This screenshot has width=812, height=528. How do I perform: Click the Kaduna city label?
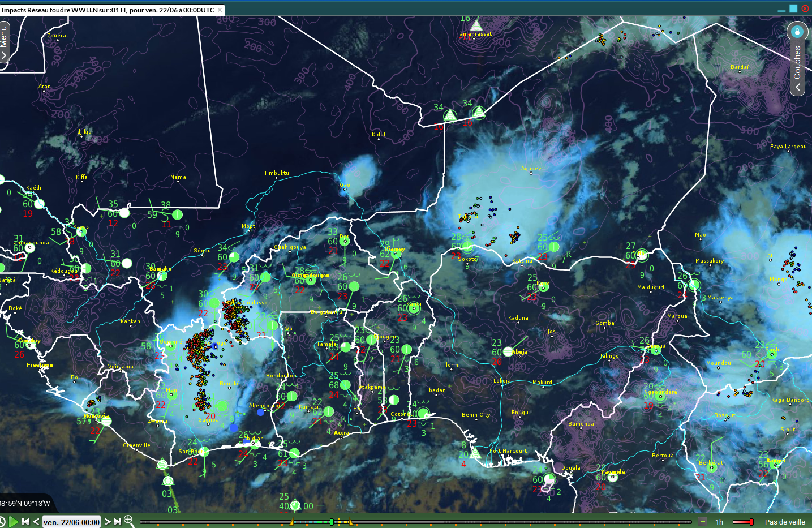point(518,318)
